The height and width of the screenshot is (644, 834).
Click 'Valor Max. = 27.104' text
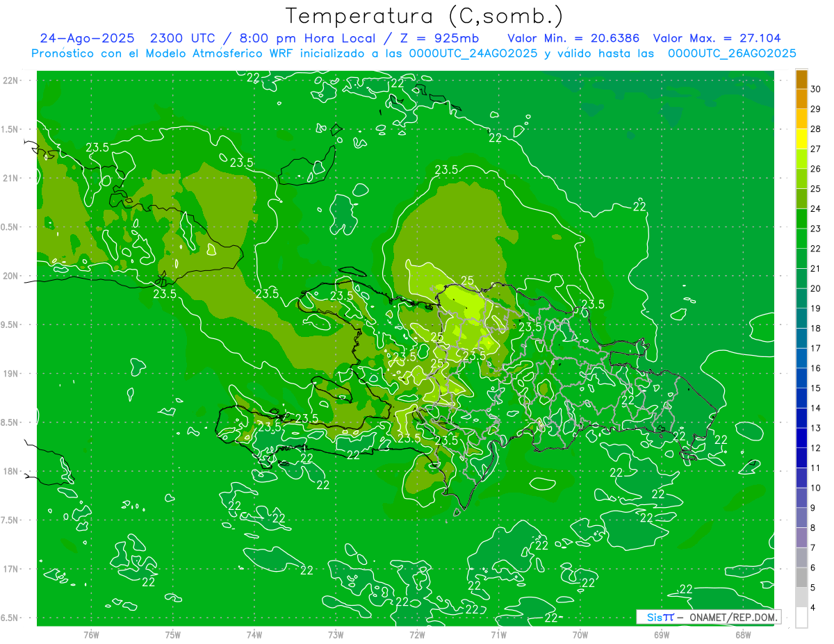click(717, 38)
